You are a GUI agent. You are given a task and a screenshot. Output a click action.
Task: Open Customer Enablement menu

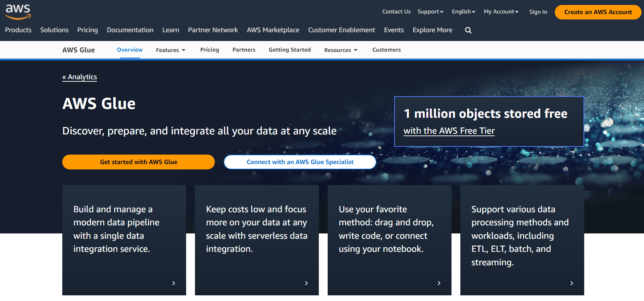coord(341,30)
